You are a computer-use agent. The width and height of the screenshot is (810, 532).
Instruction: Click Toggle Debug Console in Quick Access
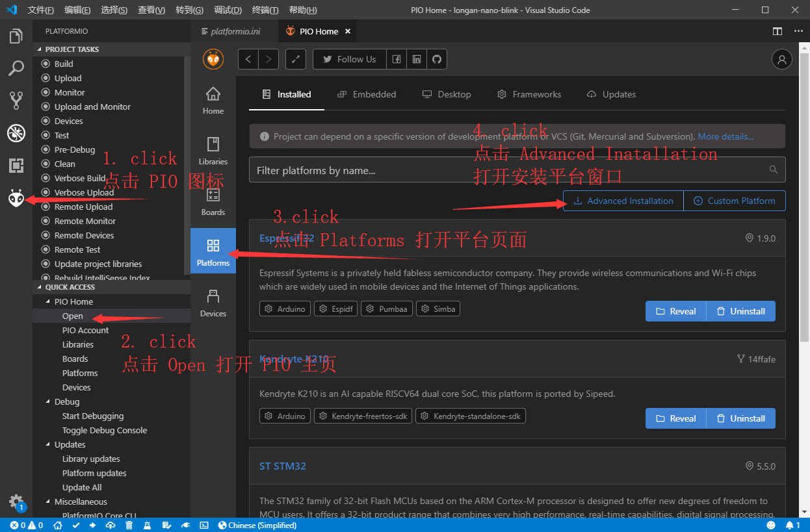(x=105, y=430)
